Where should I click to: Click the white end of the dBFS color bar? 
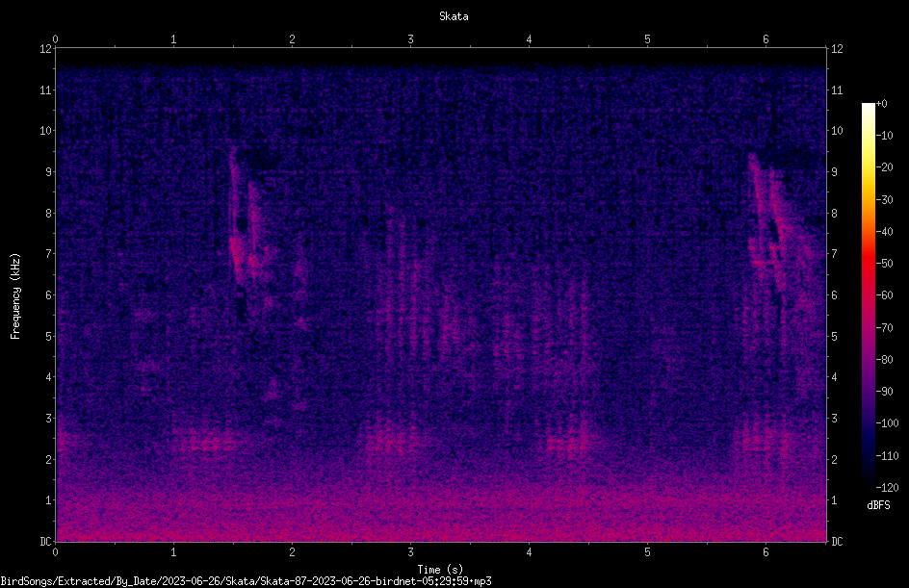pos(868,107)
